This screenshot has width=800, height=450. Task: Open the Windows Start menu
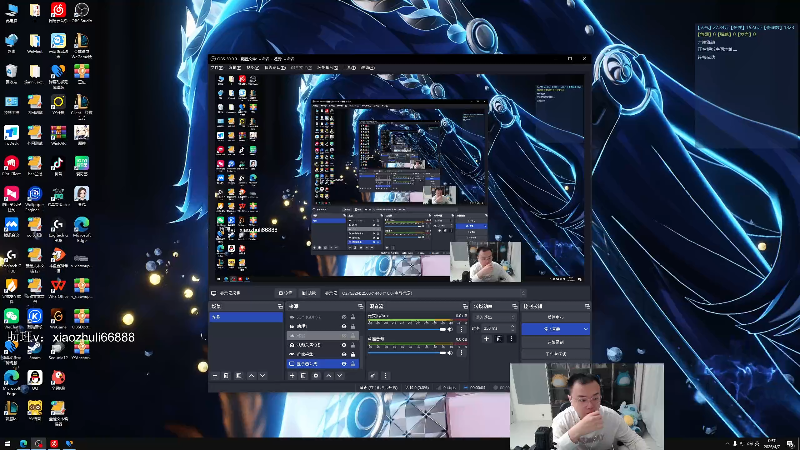(7, 443)
